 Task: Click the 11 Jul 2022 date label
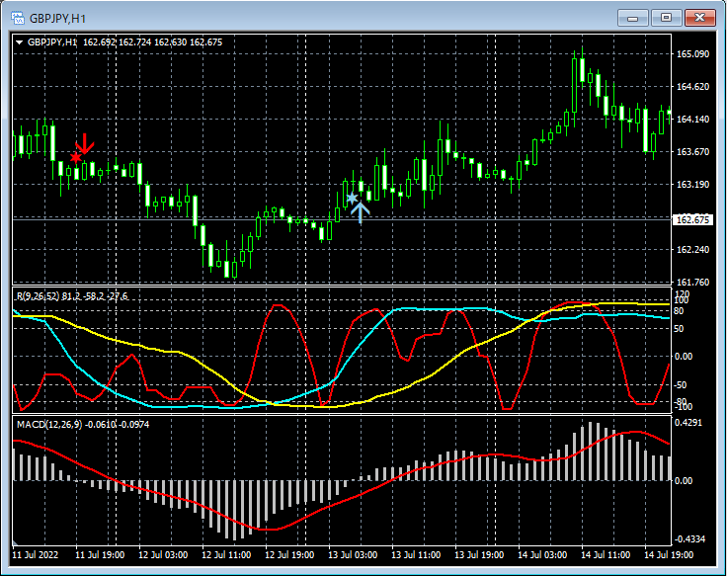(36, 556)
